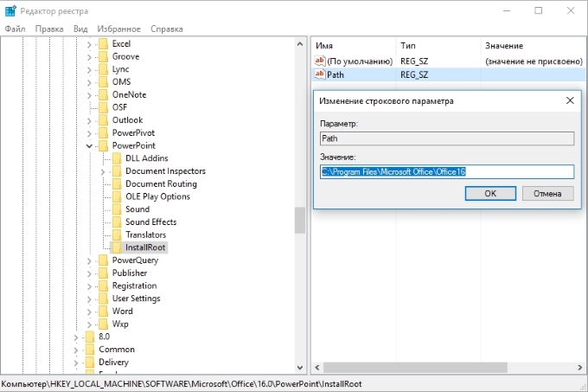Expand the Registration key
Viewport: 588px width, 392px height.
(x=89, y=286)
